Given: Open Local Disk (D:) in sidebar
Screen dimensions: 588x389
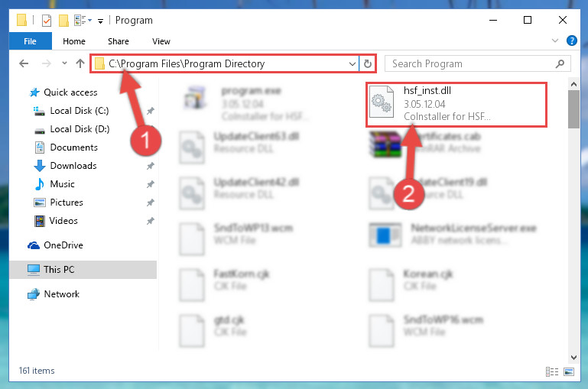Looking at the screenshot, I should (x=80, y=129).
